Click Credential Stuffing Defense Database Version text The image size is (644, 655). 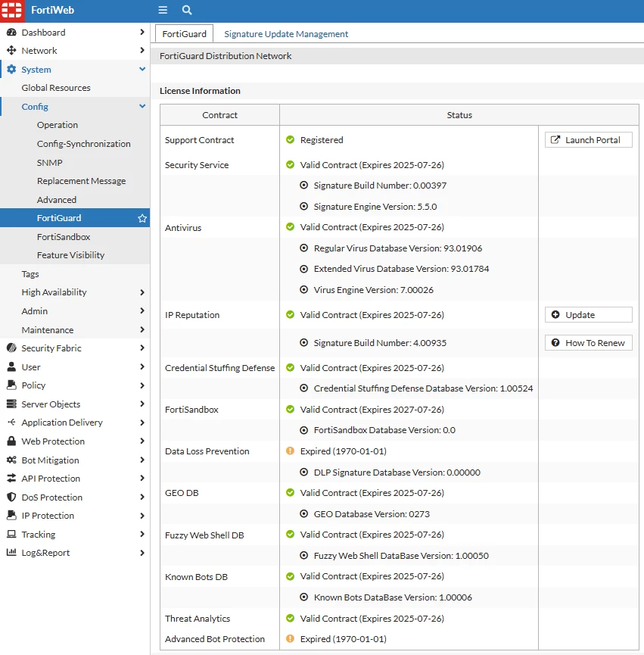(x=423, y=388)
